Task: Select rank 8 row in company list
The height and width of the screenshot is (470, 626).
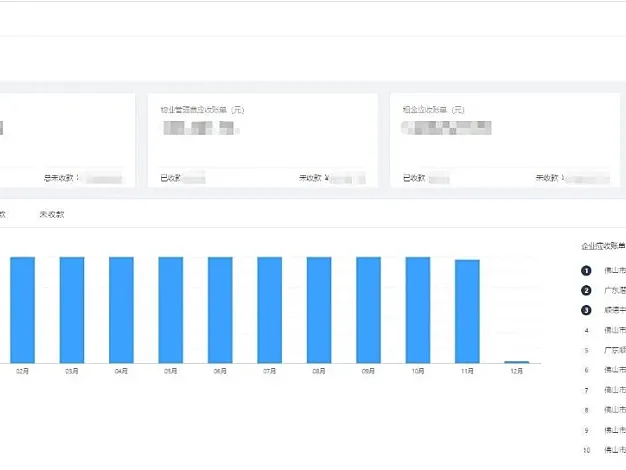Action: [x=605, y=410]
